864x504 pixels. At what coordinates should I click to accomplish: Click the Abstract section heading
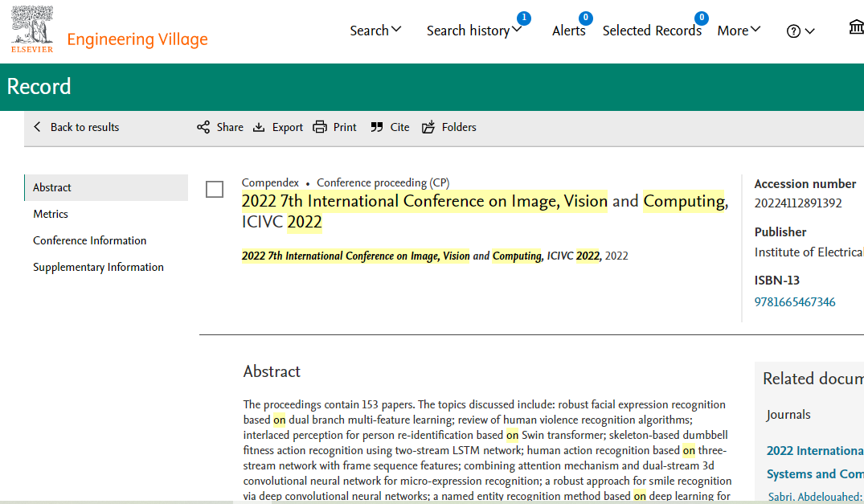(272, 371)
